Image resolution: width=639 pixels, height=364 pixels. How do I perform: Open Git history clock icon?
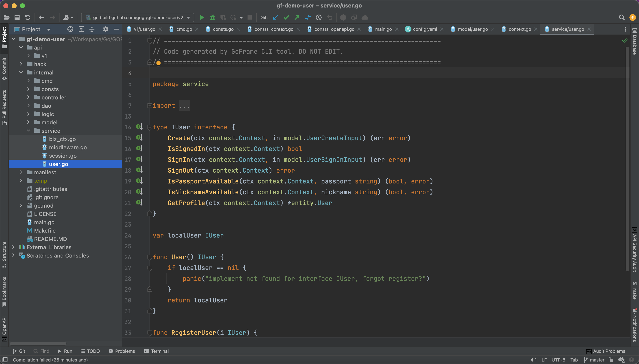[x=318, y=17]
